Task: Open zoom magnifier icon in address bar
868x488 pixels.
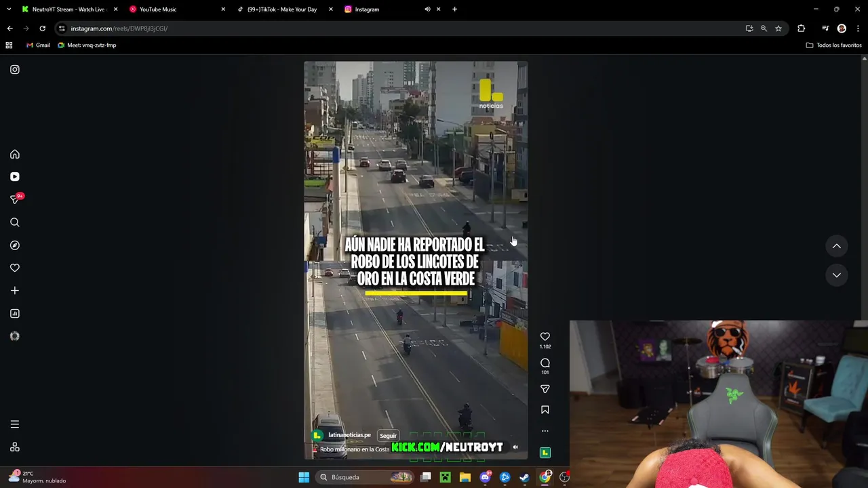Action: tap(764, 28)
